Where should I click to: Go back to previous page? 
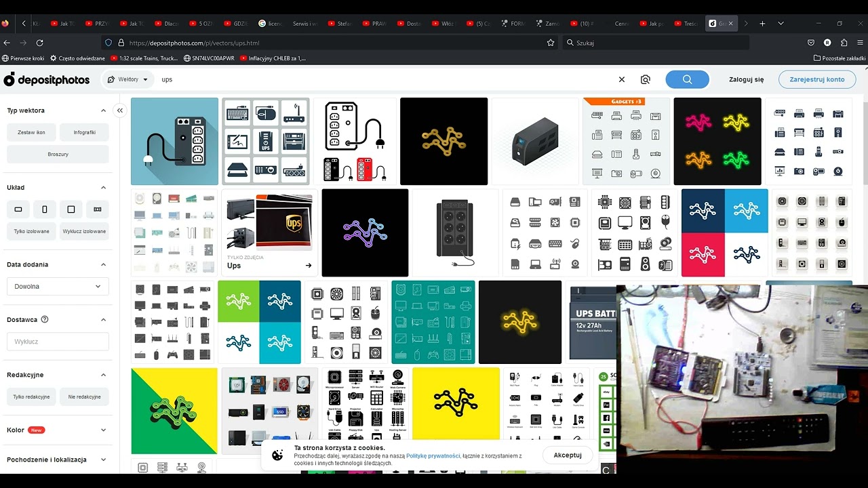pyautogui.click(x=7, y=43)
